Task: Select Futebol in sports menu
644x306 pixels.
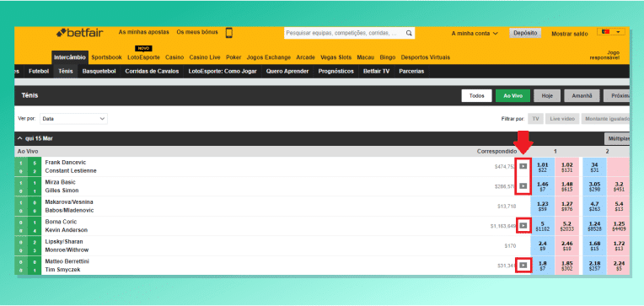Action: tap(39, 71)
